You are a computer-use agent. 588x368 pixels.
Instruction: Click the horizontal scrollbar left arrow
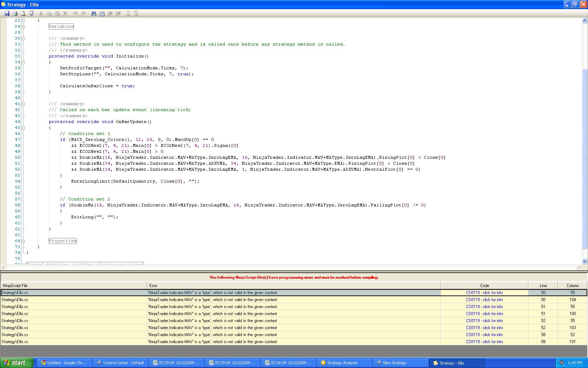tap(3, 267)
